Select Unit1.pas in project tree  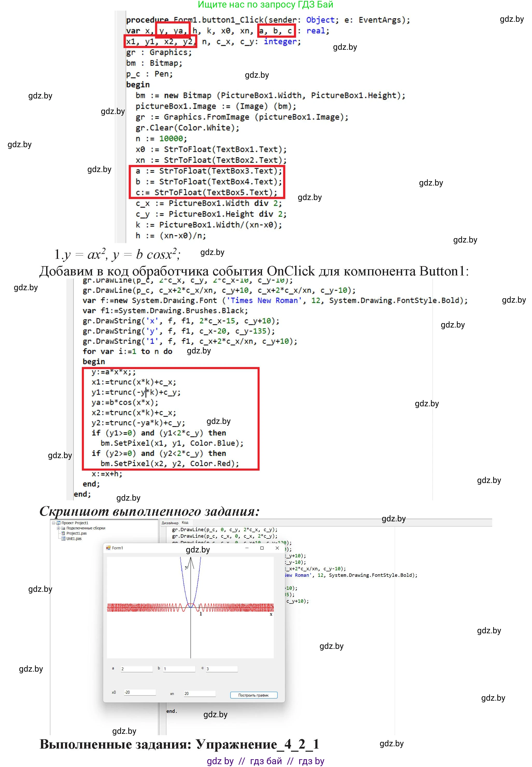coord(74,539)
